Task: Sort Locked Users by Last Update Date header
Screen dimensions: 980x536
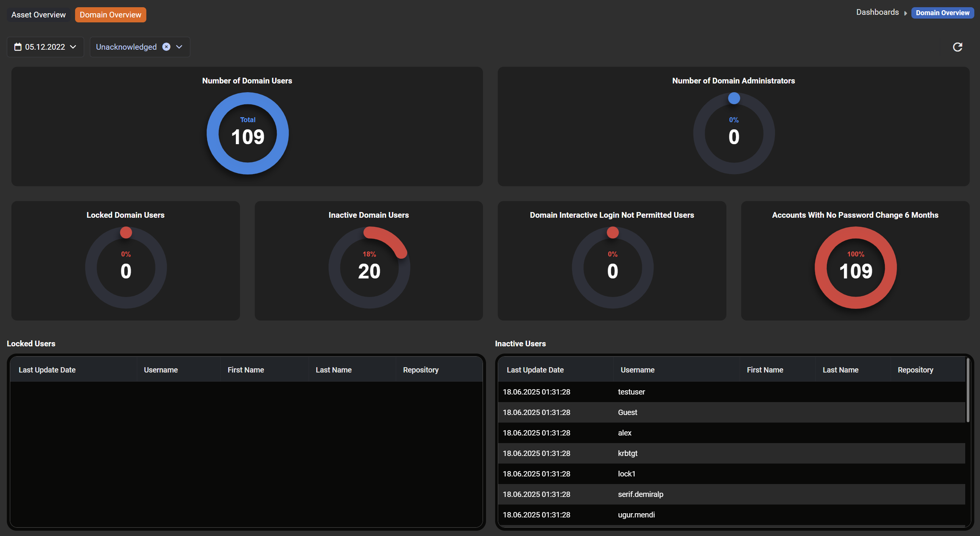Action: [x=47, y=369]
